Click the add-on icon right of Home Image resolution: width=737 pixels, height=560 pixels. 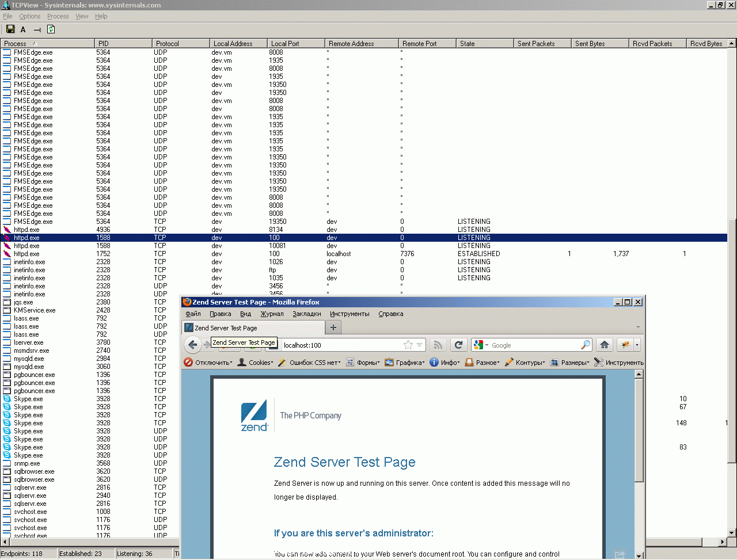(625, 345)
